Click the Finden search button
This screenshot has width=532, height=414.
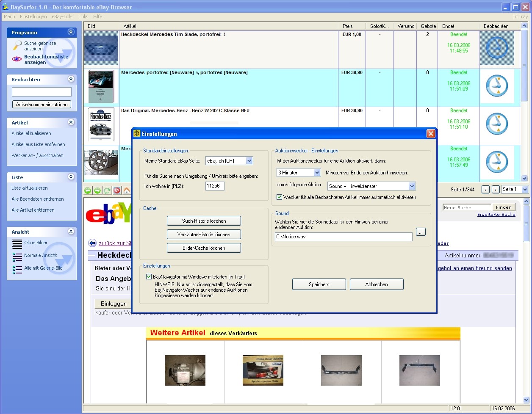(x=504, y=207)
